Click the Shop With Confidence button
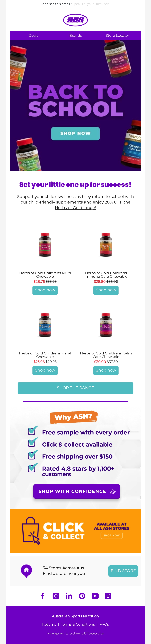Viewport: 151px width, 644px height. tap(77, 491)
